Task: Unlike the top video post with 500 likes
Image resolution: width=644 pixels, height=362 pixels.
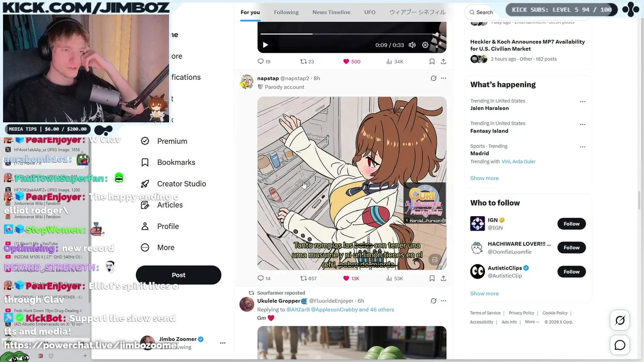Action: coord(352,61)
